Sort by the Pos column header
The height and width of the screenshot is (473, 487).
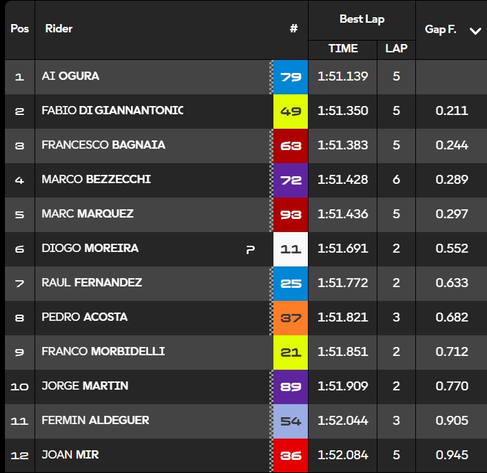coord(20,29)
